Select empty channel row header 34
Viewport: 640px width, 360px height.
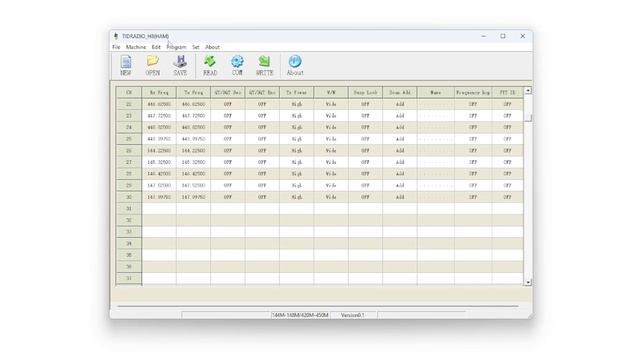(x=129, y=244)
